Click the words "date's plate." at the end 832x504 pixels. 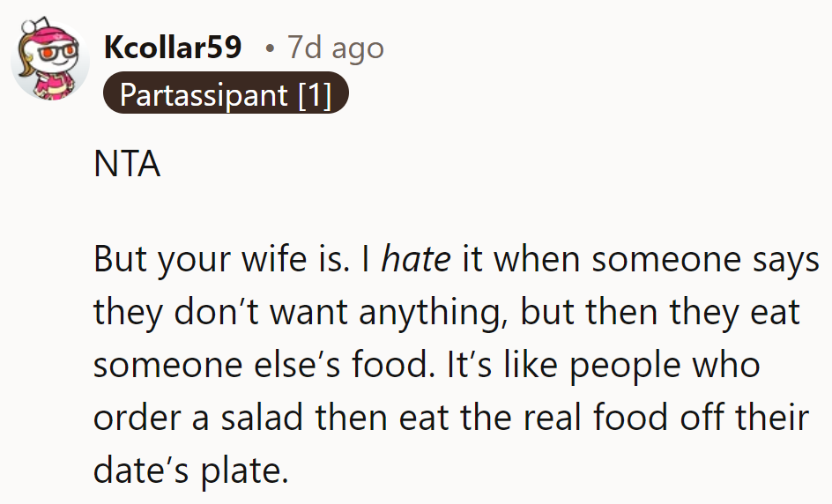tap(190, 471)
